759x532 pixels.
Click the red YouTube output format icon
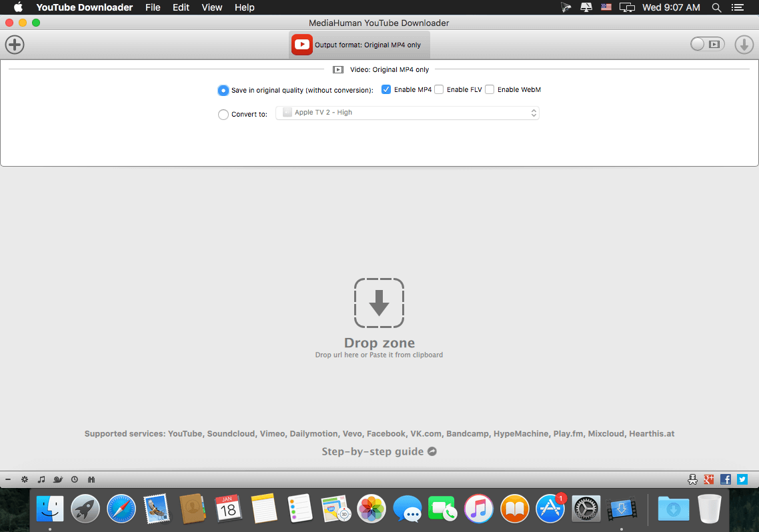(302, 45)
